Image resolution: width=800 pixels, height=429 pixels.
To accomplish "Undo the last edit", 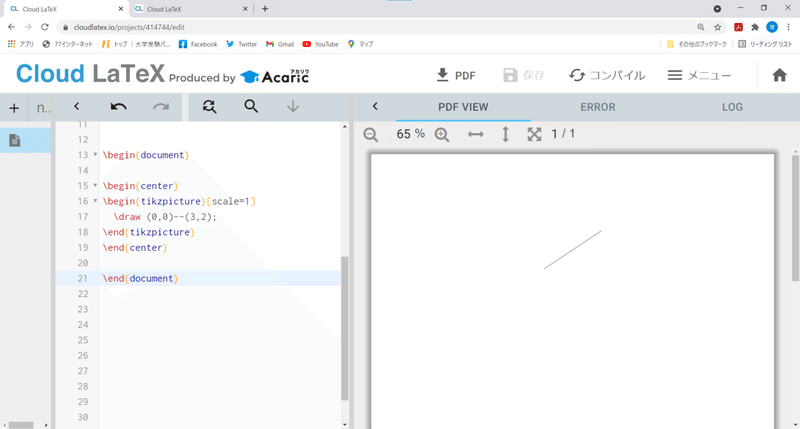I will 118,106.
